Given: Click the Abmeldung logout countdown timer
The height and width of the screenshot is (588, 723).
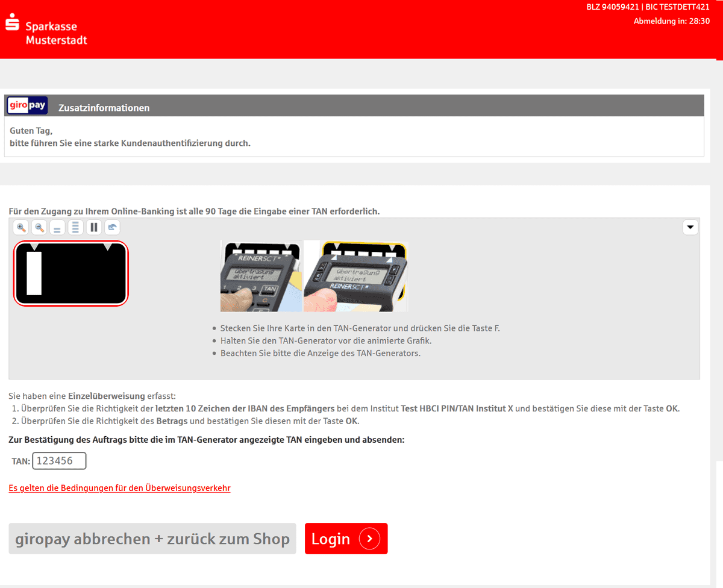Looking at the screenshot, I should [x=671, y=21].
